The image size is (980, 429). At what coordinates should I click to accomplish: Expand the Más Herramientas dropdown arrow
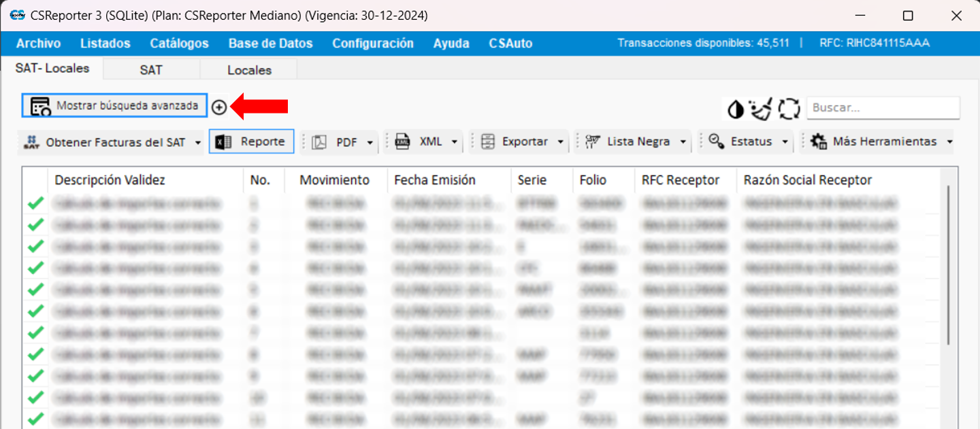[x=949, y=142]
